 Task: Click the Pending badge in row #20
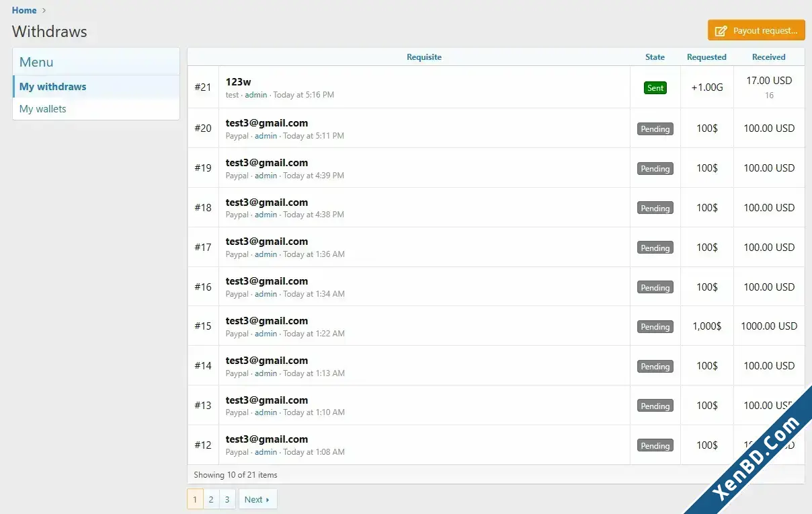tap(655, 129)
